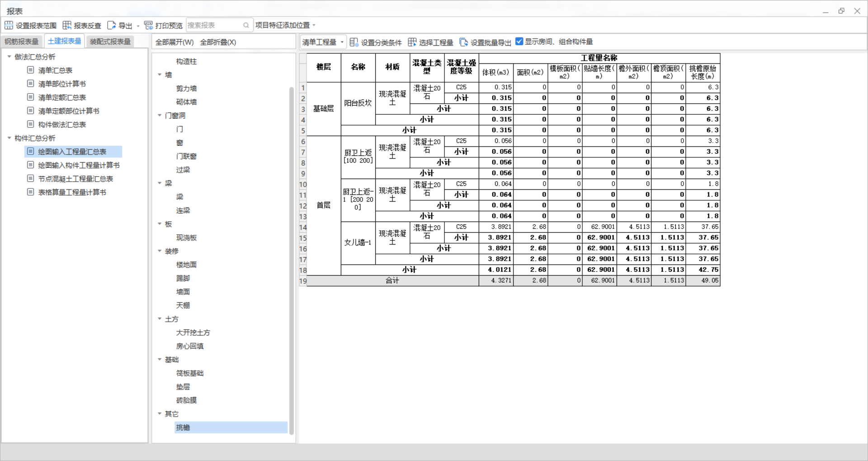868x461 pixels.
Task: Select 表格算量工程量计算书 report
Action: [x=72, y=192]
